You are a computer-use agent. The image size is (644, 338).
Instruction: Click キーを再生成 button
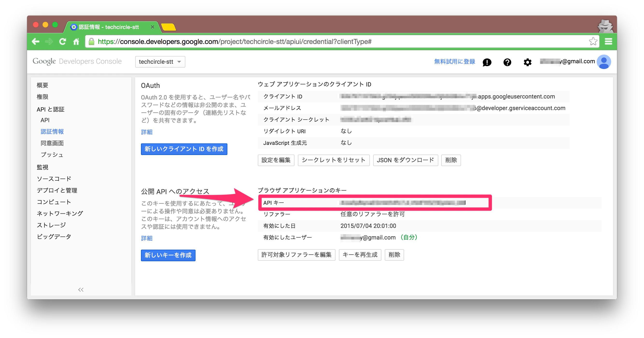coord(360,255)
